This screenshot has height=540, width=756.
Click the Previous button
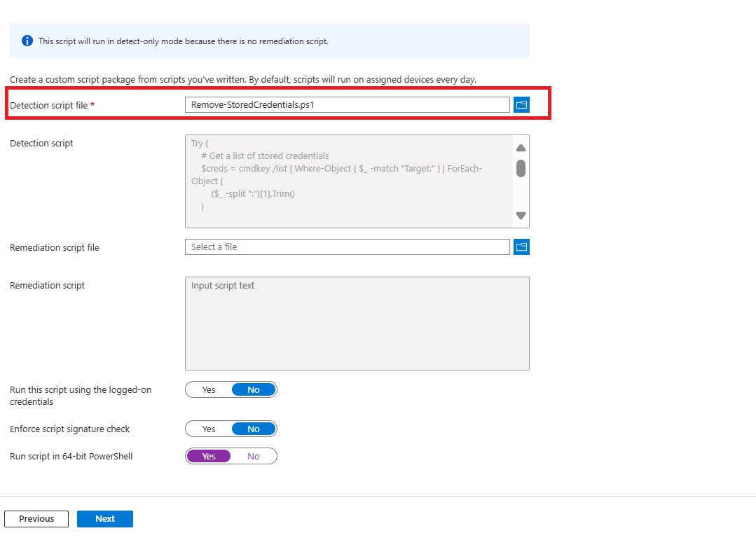pos(36,519)
